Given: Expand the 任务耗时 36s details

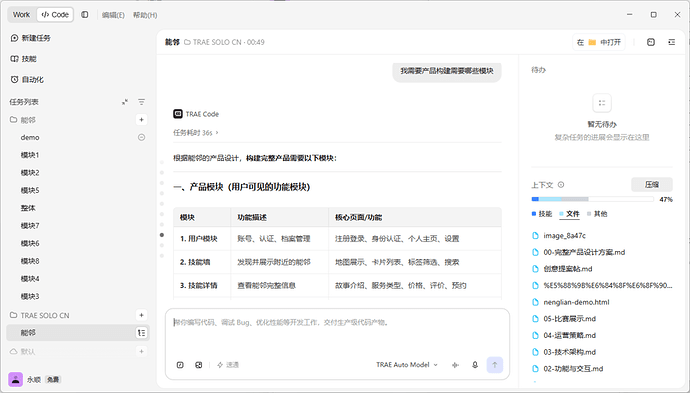Looking at the screenshot, I should (196, 132).
